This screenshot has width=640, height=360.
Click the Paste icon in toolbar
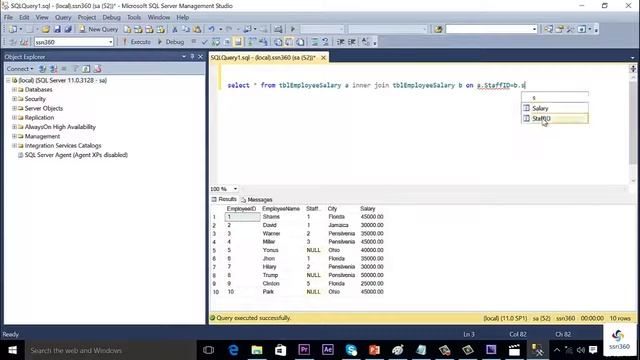pos(197,29)
